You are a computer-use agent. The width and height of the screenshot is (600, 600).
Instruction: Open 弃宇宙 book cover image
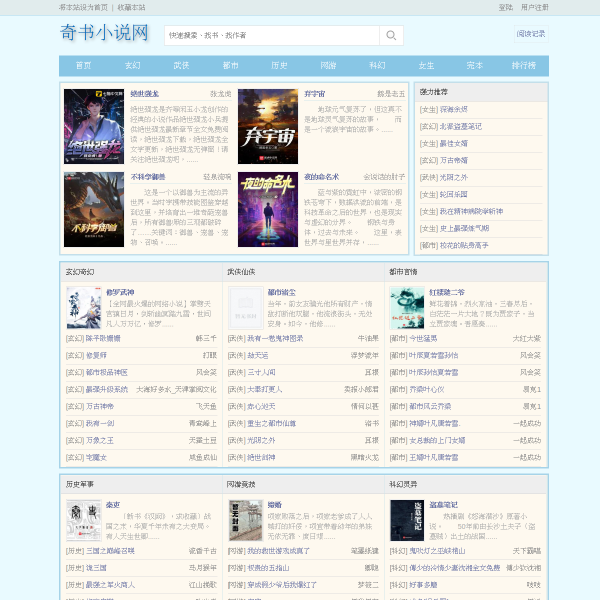tap(268, 126)
